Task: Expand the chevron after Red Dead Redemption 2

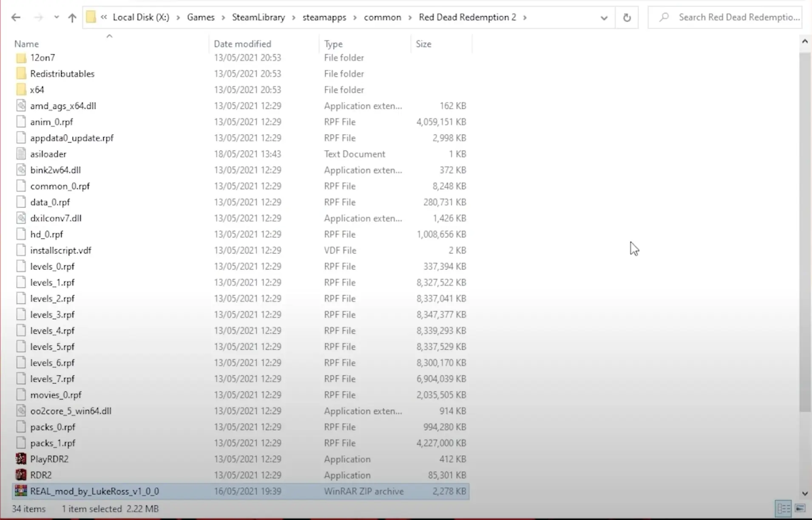Action: point(525,17)
